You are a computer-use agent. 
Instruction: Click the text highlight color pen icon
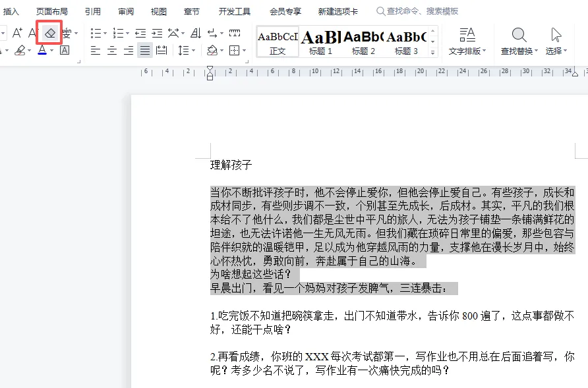[20, 50]
